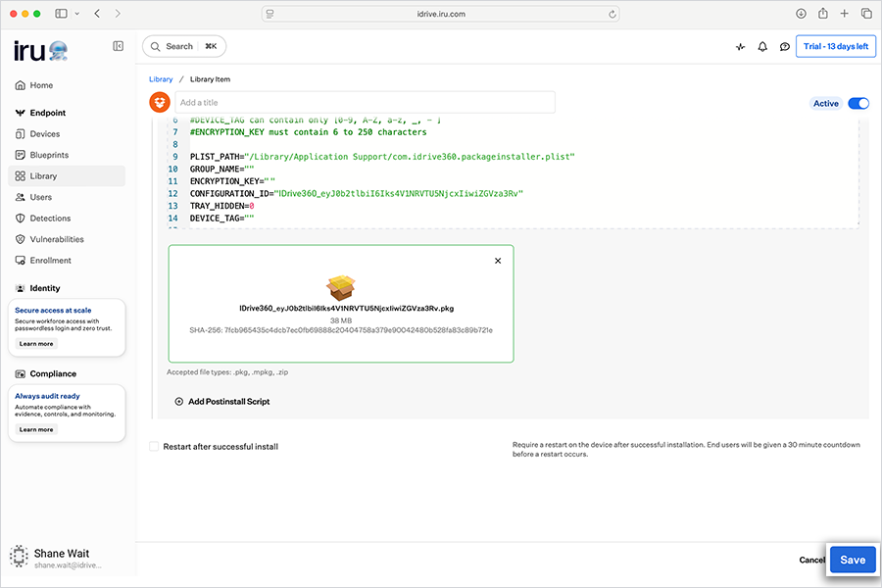Click Trial - 13 days left button
The width and height of the screenshot is (882, 588).
click(836, 46)
